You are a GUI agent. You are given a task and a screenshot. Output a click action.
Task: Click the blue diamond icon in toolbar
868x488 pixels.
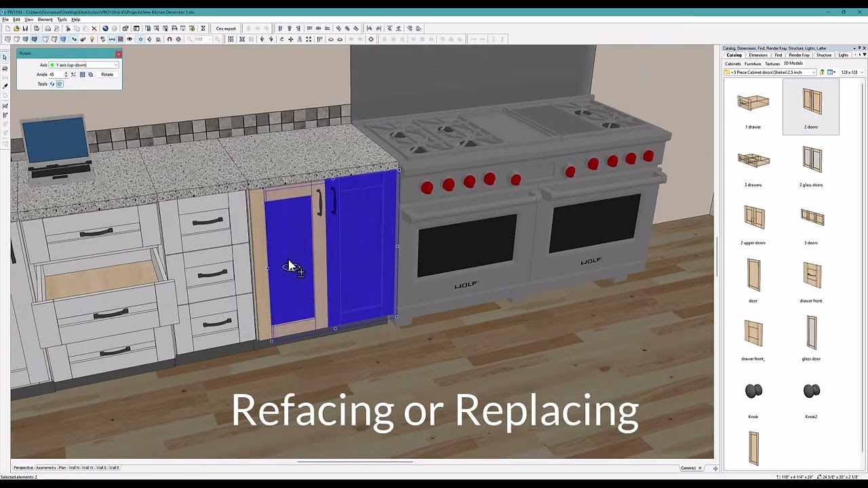point(140,39)
